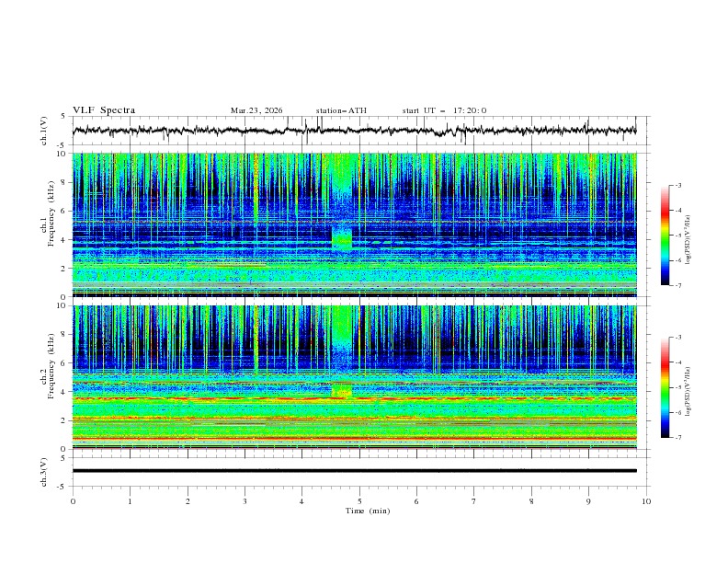Click time axis tick label "0"
This screenshot has height=563, width=728.
73,501
